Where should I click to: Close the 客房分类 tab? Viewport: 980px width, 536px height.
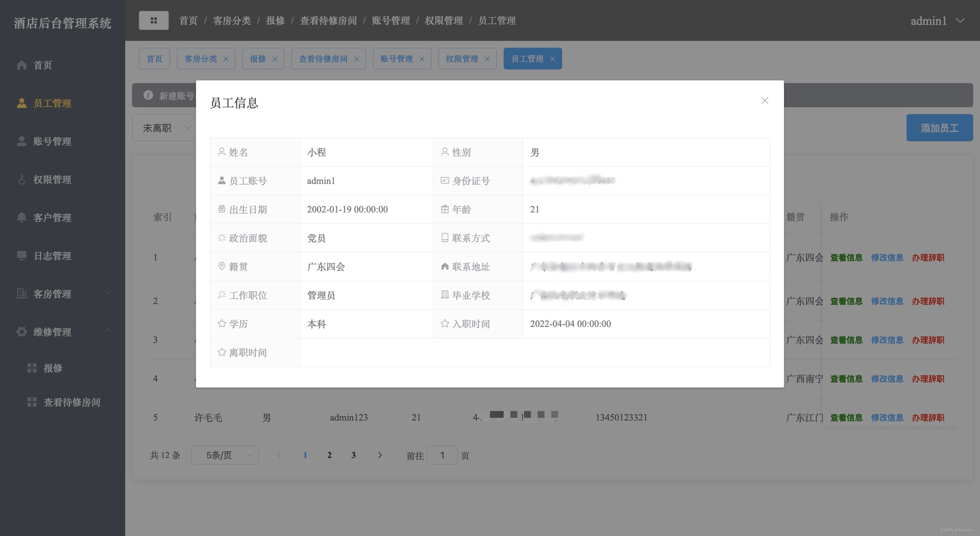(226, 59)
